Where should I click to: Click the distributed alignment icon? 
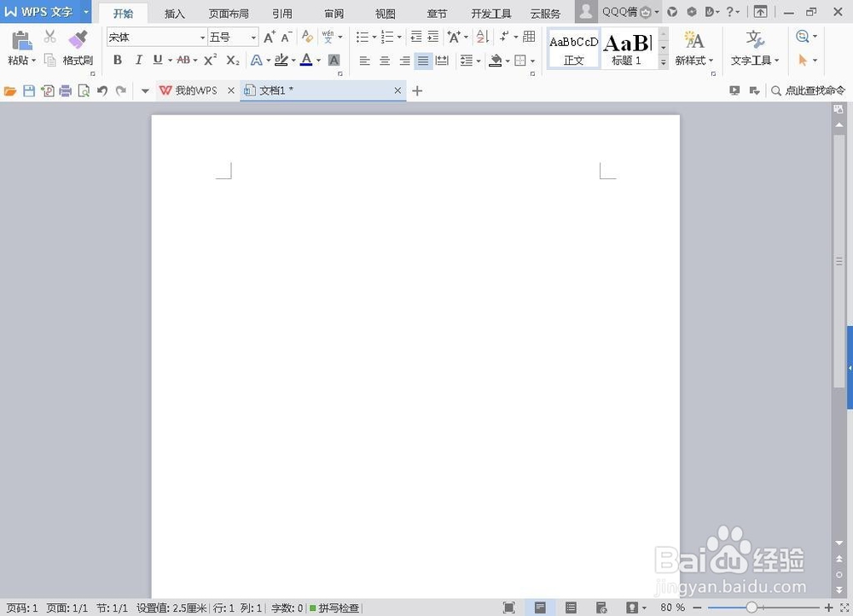pyautogui.click(x=442, y=61)
